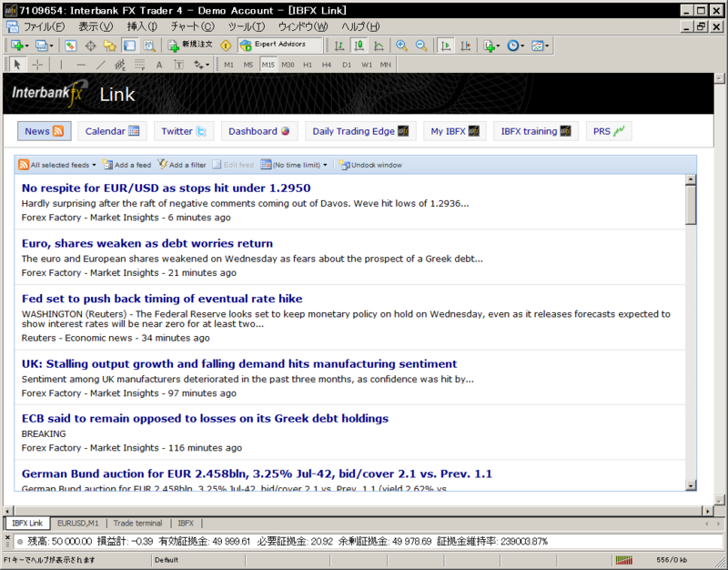Select the text label T tool

pyautogui.click(x=178, y=65)
